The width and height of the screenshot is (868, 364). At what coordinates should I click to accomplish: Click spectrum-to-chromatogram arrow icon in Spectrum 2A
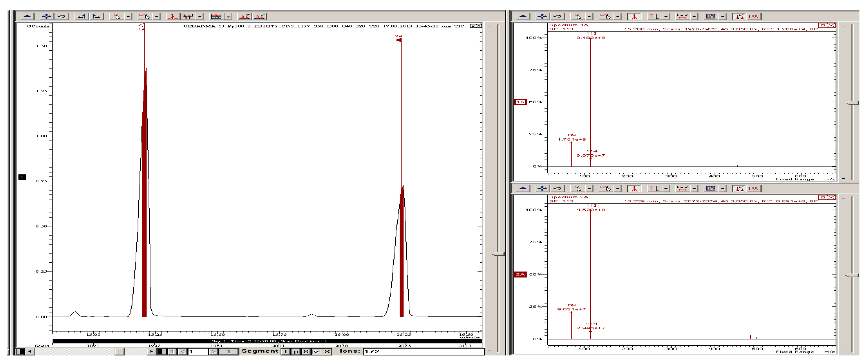point(754,189)
